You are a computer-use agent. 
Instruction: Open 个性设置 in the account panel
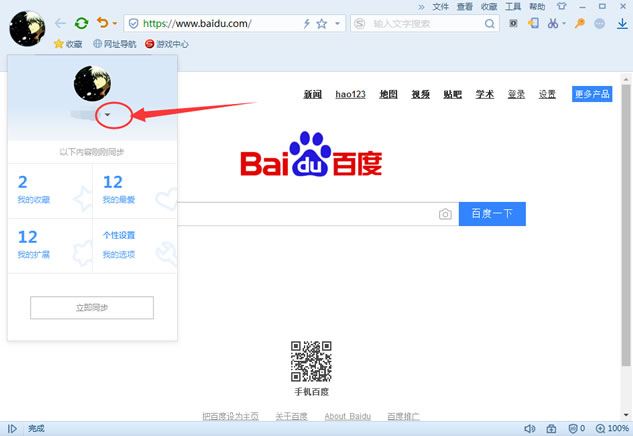click(119, 235)
